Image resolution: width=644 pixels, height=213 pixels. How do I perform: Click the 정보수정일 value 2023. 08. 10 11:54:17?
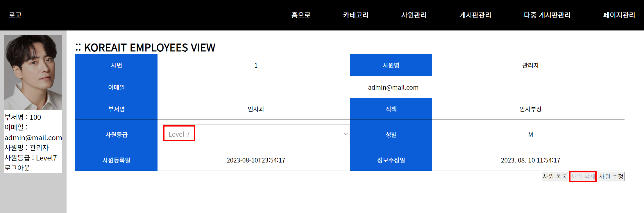point(530,160)
